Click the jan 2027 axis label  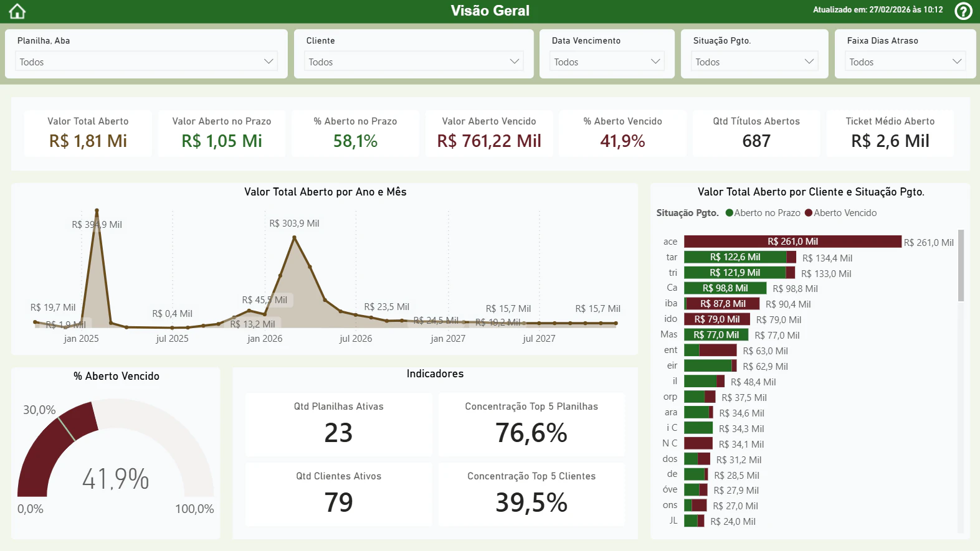click(448, 339)
